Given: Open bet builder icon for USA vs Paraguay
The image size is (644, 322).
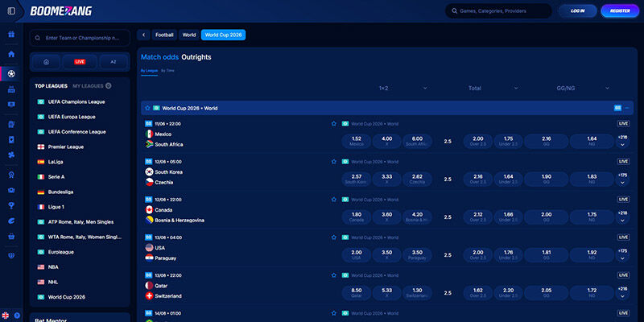Looking at the screenshot, I should (149, 237).
